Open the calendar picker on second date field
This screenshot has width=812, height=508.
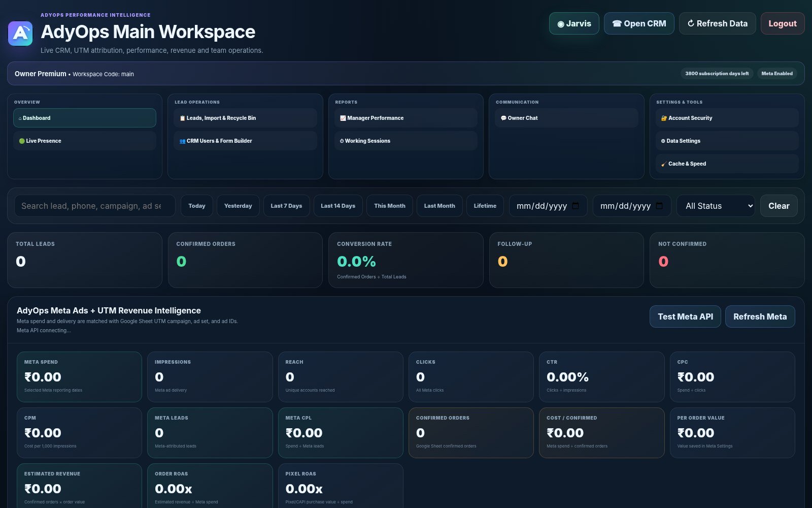659,206
